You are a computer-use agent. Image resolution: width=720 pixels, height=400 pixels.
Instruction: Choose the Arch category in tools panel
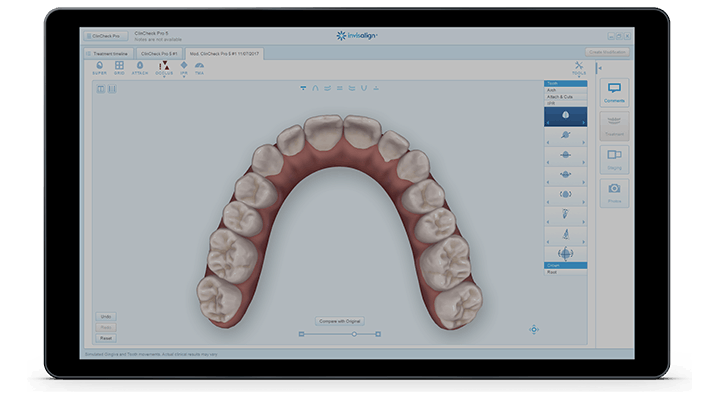tap(565, 90)
